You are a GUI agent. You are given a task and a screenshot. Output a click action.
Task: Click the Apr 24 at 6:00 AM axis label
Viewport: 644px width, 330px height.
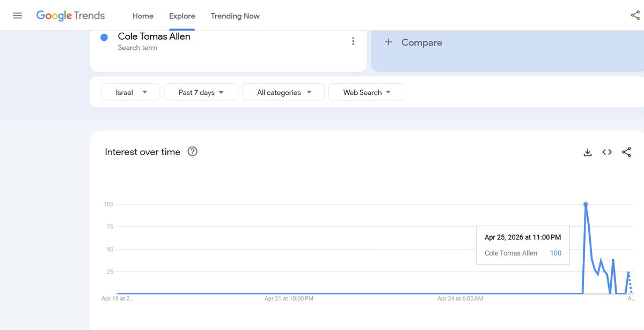460,298
